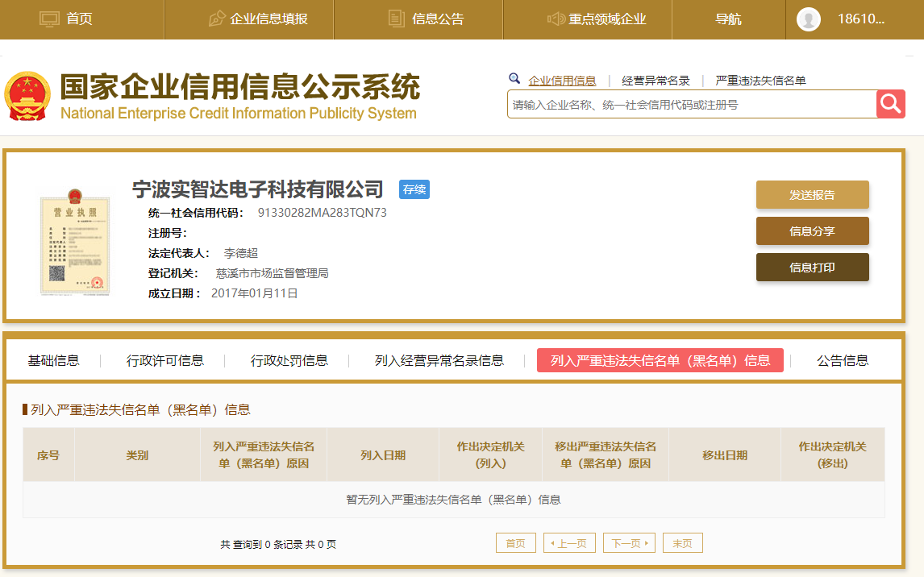
Task: Click the 暂无列入严重违法失信名单 empty message
Action: tap(453, 500)
